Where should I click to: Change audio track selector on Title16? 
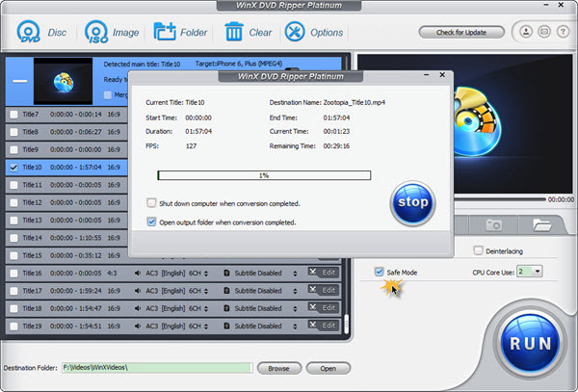206,274
